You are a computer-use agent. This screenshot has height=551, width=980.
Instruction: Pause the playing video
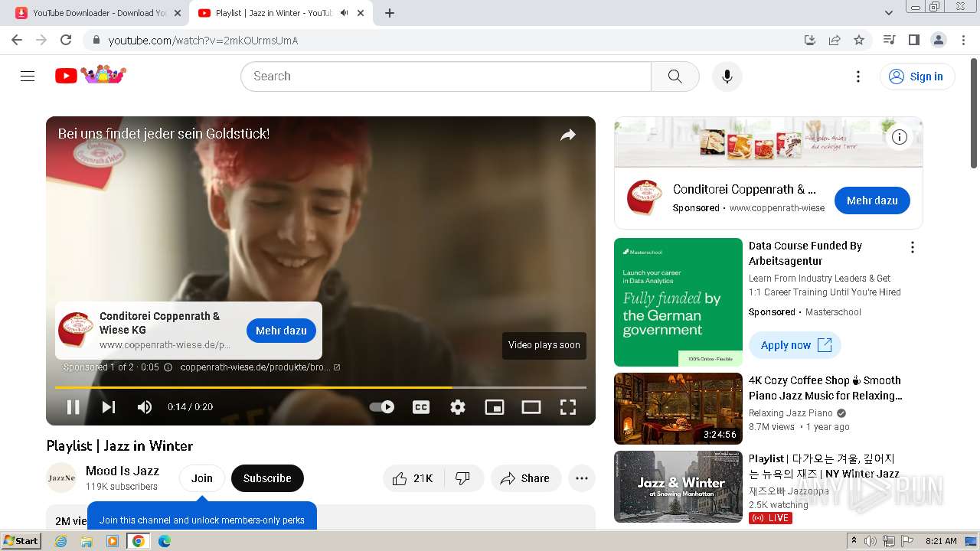click(73, 407)
